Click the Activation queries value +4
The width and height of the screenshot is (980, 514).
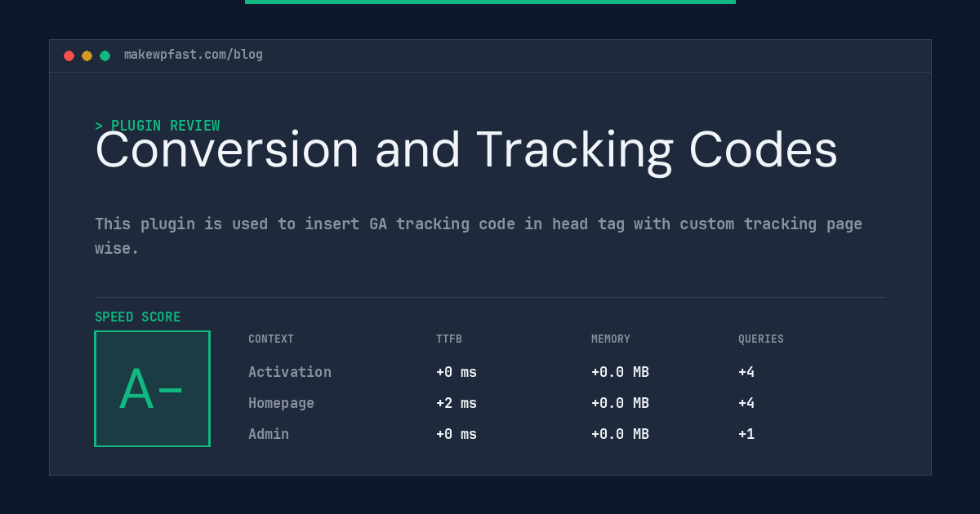pyautogui.click(x=746, y=372)
